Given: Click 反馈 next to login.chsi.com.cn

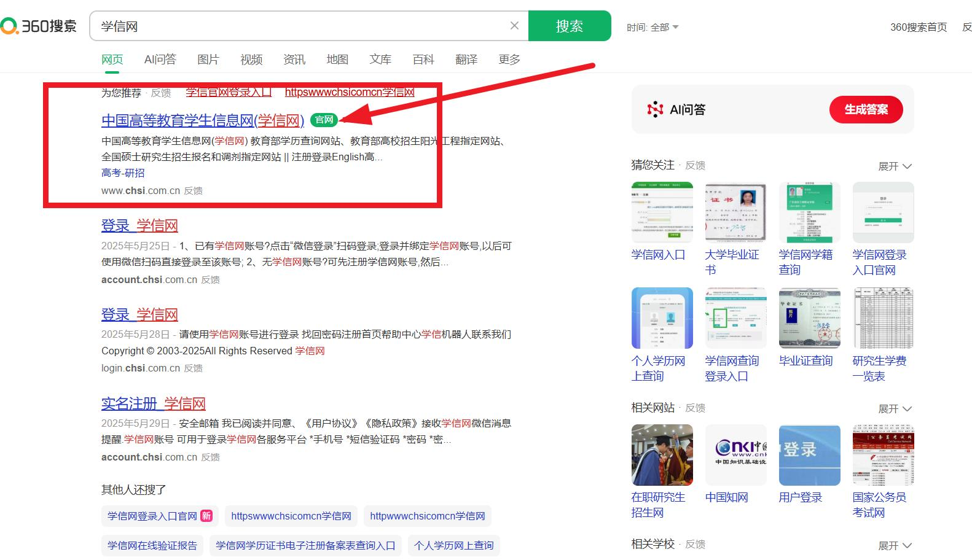Looking at the screenshot, I should (x=194, y=368).
